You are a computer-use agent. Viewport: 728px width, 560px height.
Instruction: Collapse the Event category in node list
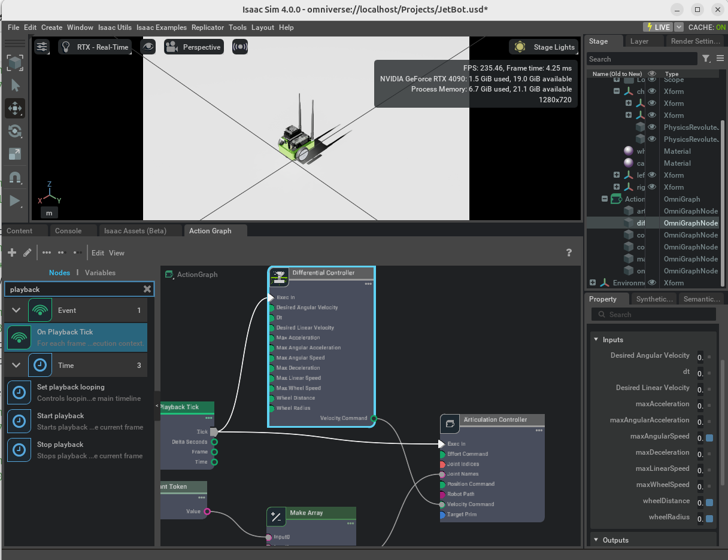coord(16,310)
